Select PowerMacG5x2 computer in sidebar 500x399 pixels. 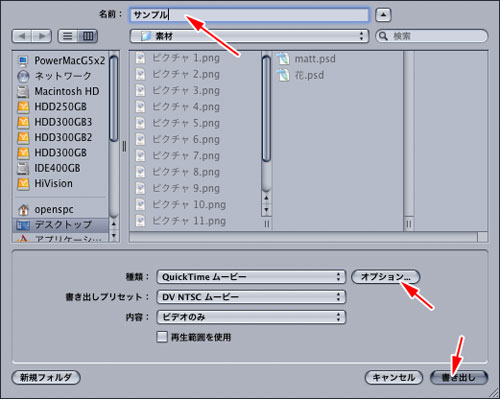tap(61, 60)
